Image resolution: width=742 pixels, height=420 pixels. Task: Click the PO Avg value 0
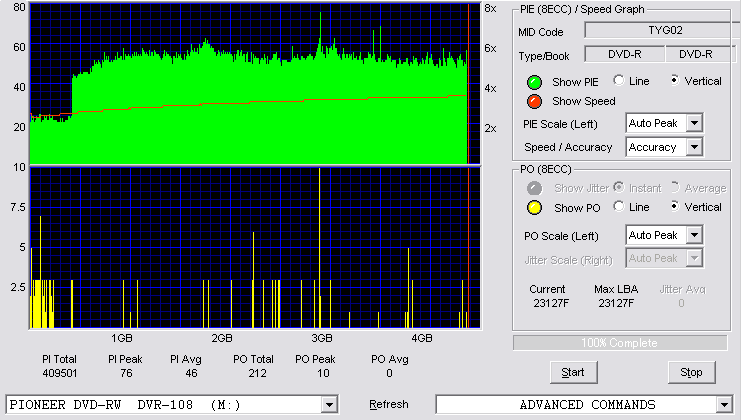coord(389,373)
